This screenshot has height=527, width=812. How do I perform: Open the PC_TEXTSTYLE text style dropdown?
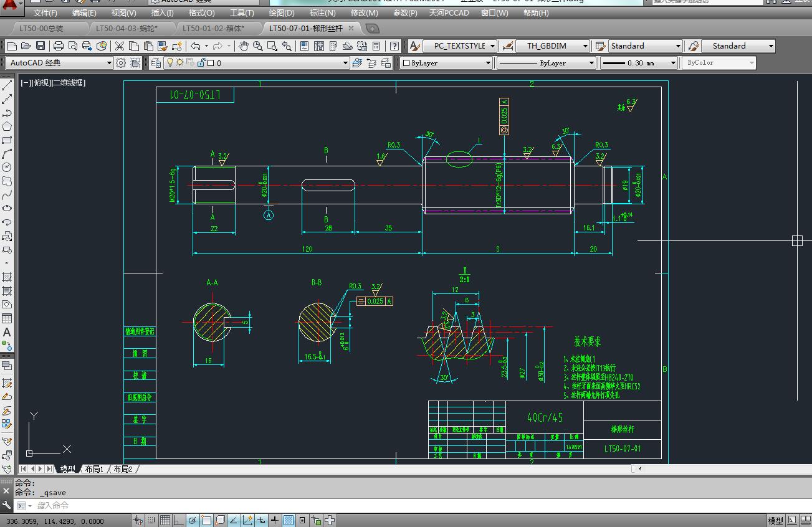pos(460,46)
